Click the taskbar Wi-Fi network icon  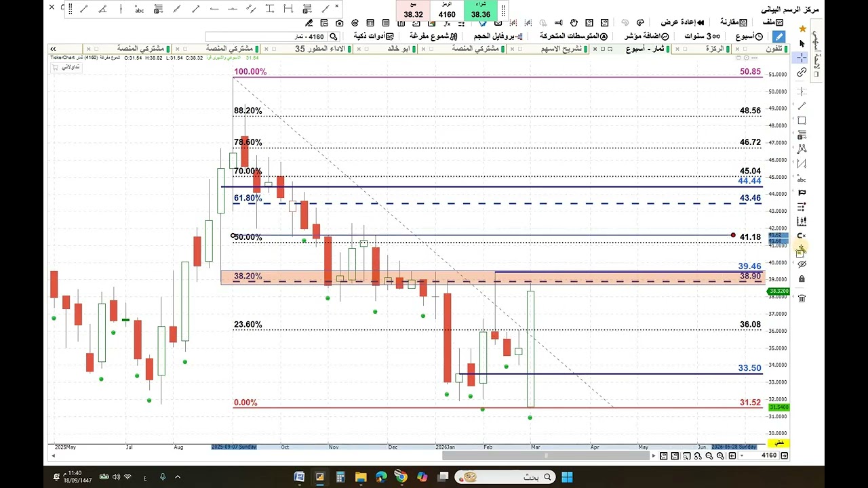click(x=127, y=477)
